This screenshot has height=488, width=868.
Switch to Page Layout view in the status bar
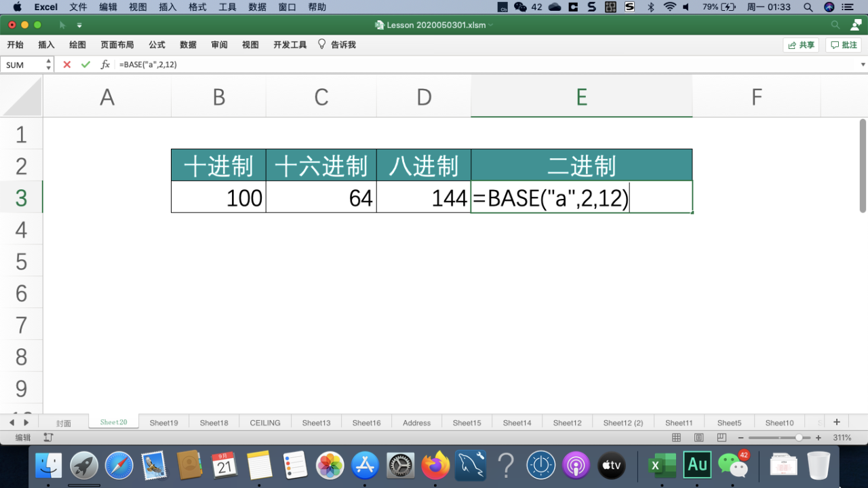[698, 438]
